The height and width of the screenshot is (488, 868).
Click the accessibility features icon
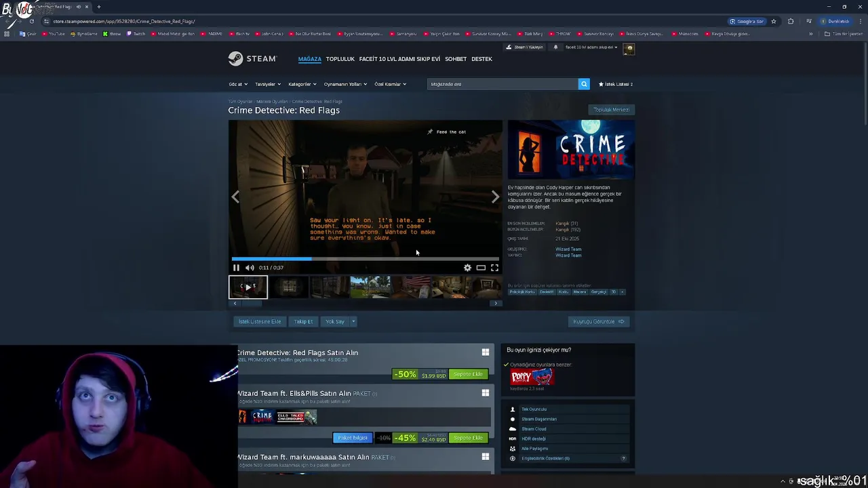coord(513,458)
